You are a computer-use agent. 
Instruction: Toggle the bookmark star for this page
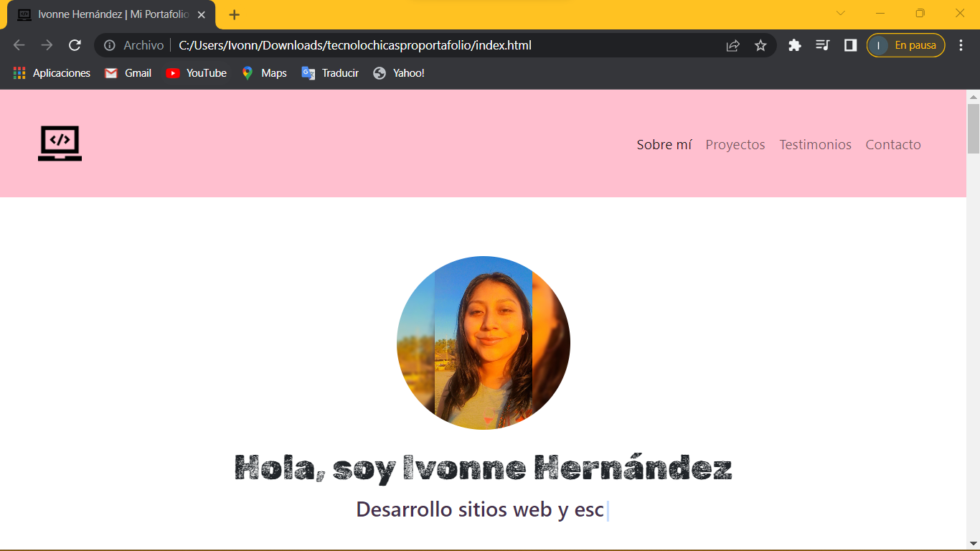coord(760,44)
